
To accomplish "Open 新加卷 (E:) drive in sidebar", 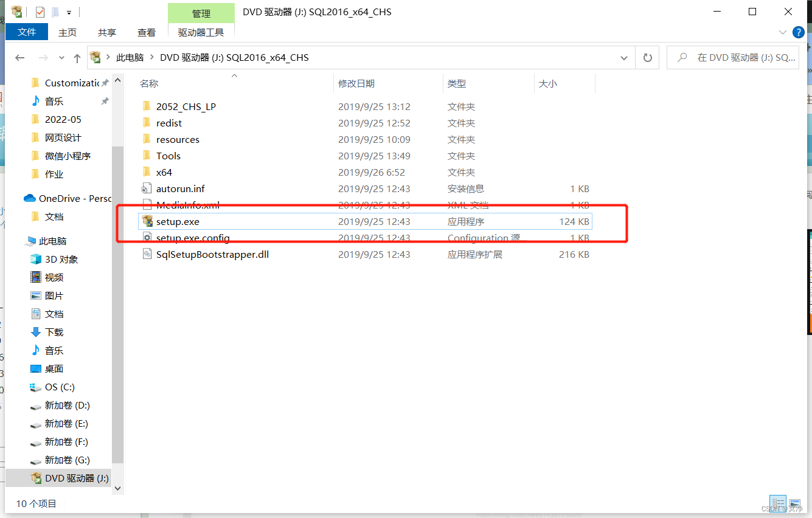I will click(66, 423).
